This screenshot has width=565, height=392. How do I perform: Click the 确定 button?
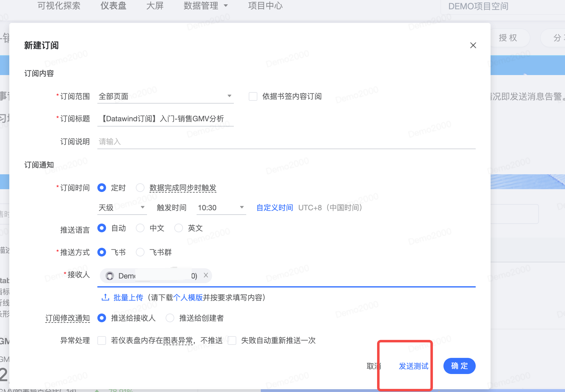(460, 366)
